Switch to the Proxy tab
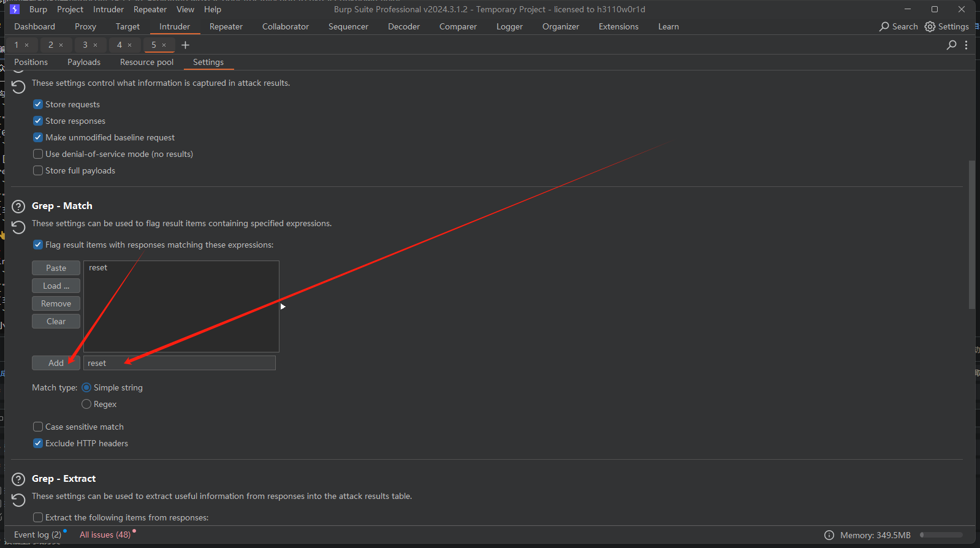Screen dimensions: 980x548 tap(85, 26)
